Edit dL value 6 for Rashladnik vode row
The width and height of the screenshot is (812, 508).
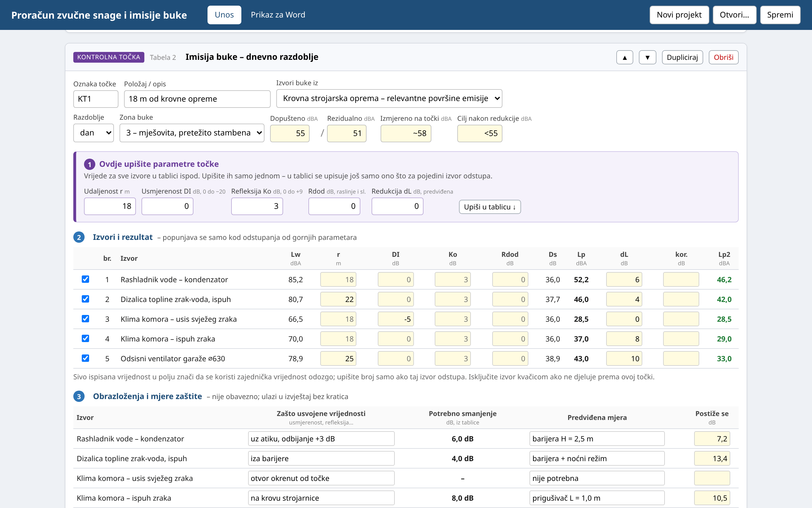pyautogui.click(x=624, y=279)
